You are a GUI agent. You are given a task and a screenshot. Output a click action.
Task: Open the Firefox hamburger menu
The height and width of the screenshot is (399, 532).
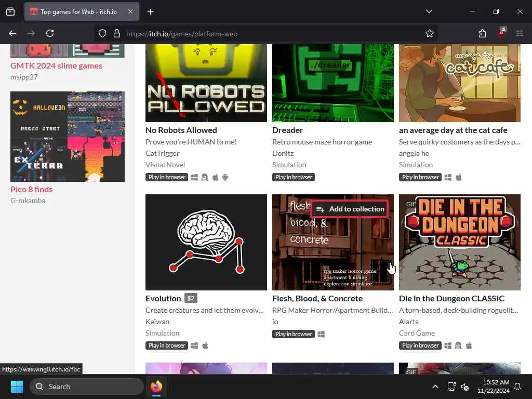(x=520, y=33)
